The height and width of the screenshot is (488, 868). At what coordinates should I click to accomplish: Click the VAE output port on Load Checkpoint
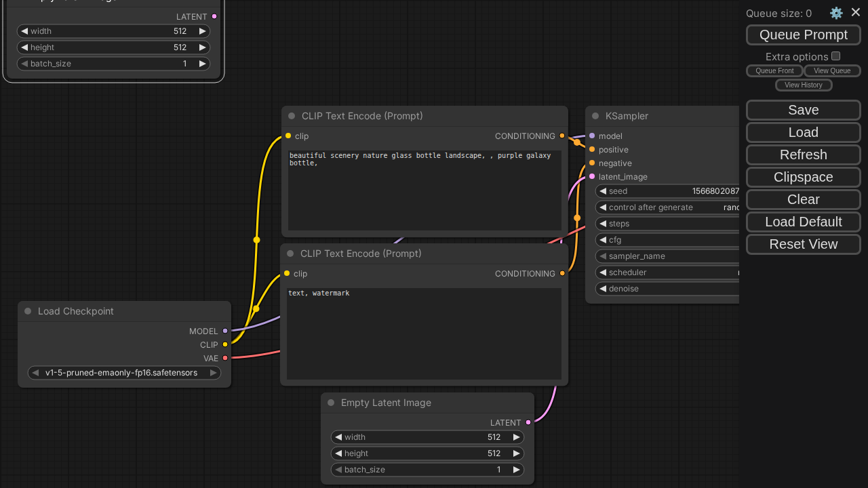click(x=225, y=358)
